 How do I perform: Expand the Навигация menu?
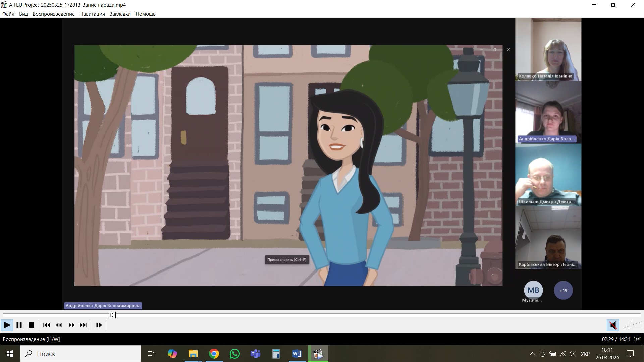[x=92, y=14]
